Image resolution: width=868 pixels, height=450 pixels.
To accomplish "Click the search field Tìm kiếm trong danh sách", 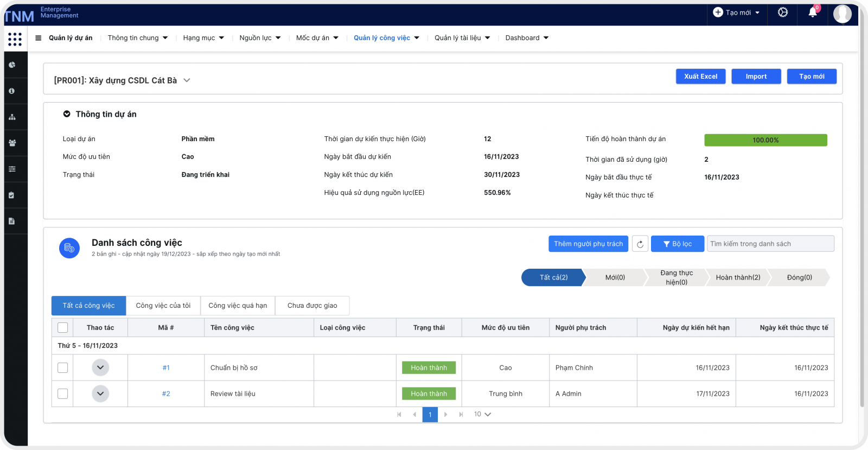I will (x=770, y=244).
